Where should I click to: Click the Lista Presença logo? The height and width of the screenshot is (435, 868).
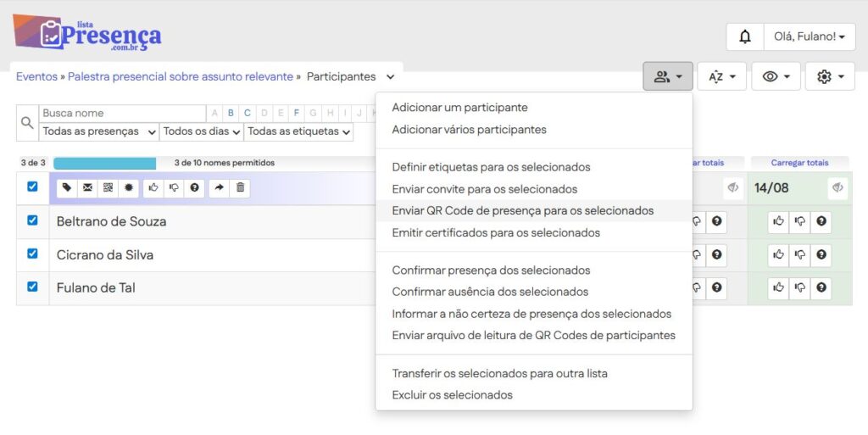87,33
